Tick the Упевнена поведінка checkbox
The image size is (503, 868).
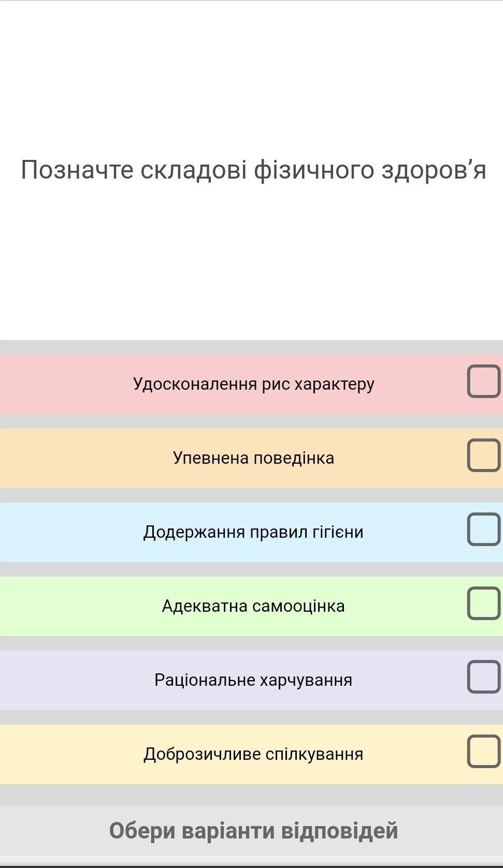(x=483, y=455)
